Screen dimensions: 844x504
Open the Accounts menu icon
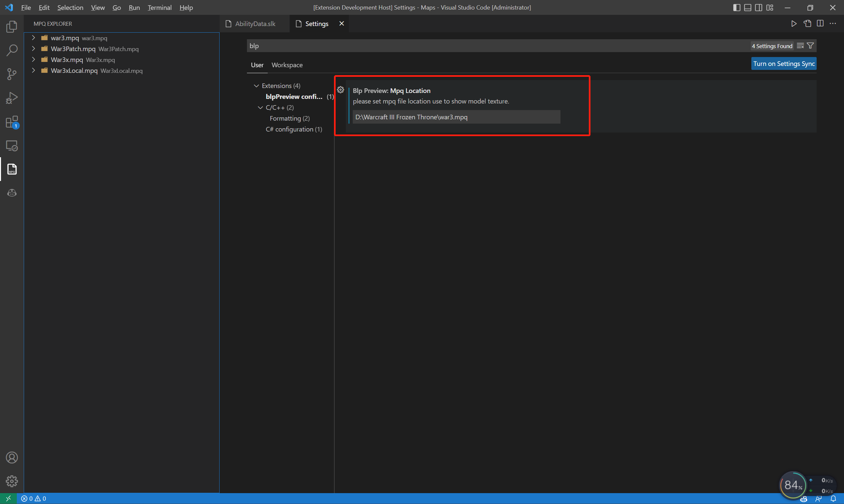(12, 458)
